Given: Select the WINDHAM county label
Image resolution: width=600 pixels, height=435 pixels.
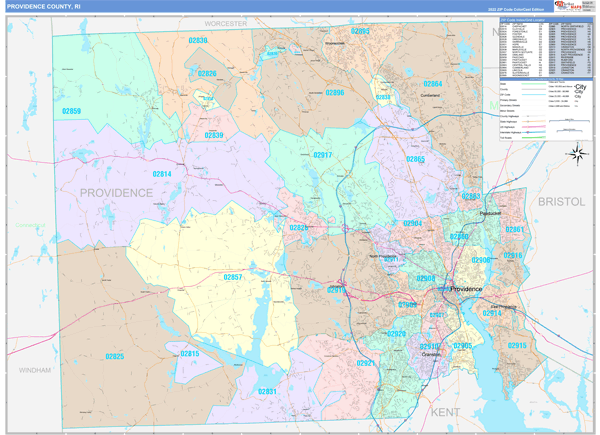Looking at the screenshot, I should click(33, 370).
